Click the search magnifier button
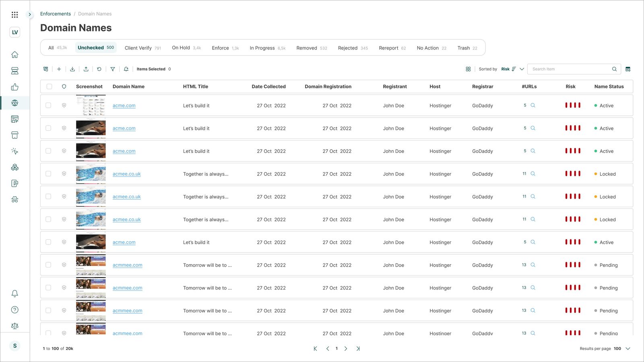This screenshot has width=644, height=362. point(614,69)
